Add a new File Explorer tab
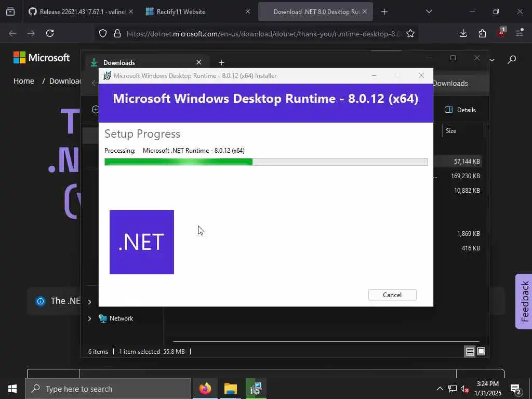 (x=221, y=63)
